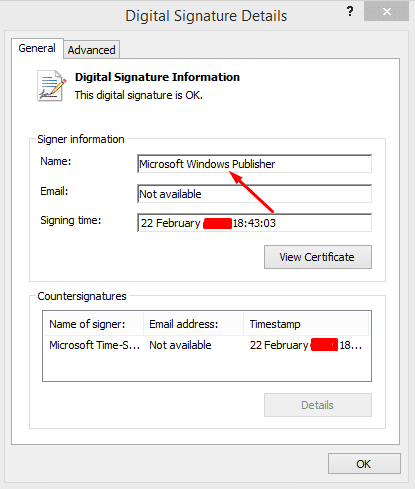Click the 'Digital Signature Information' heading
The image size is (415, 489).
click(x=157, y=77)
